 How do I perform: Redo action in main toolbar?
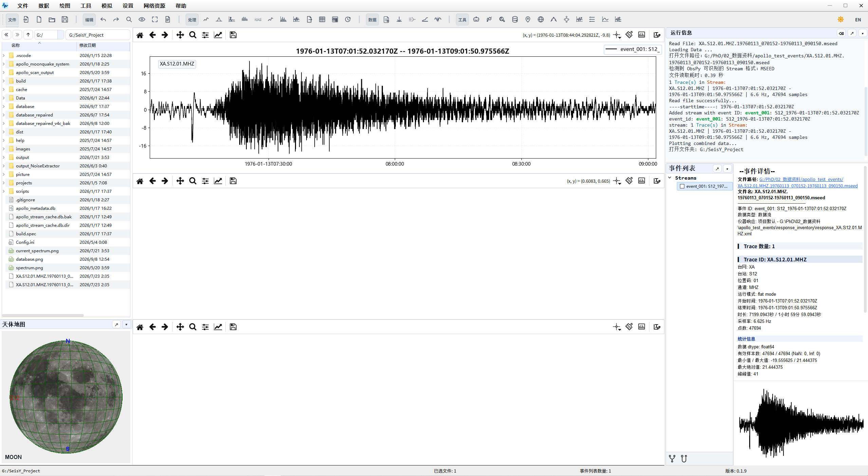116,19
